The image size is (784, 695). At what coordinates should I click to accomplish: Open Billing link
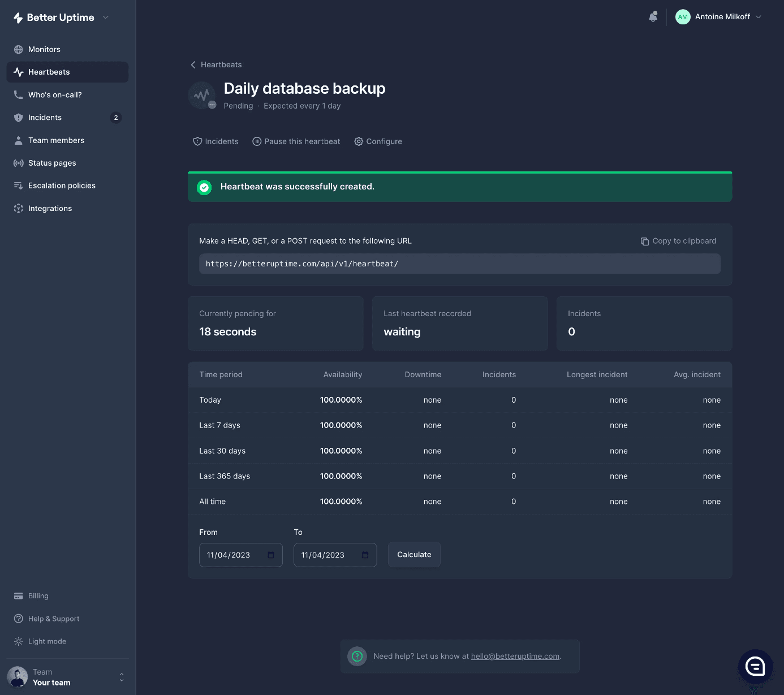pyautogui.click(x=38, y=596)
